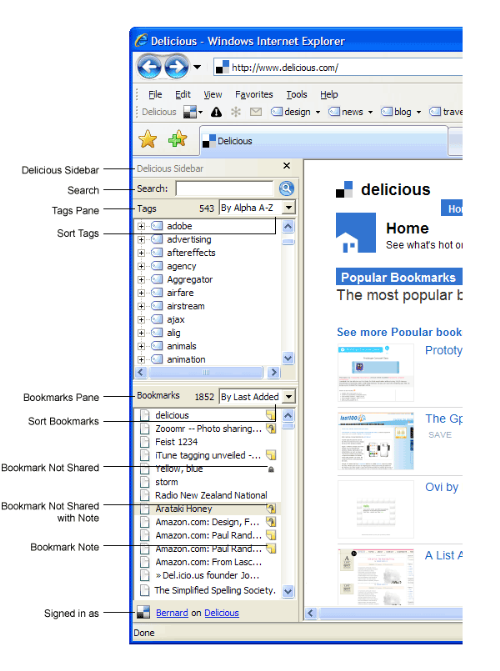Click the Bernard user link

[x=172, y=613]
